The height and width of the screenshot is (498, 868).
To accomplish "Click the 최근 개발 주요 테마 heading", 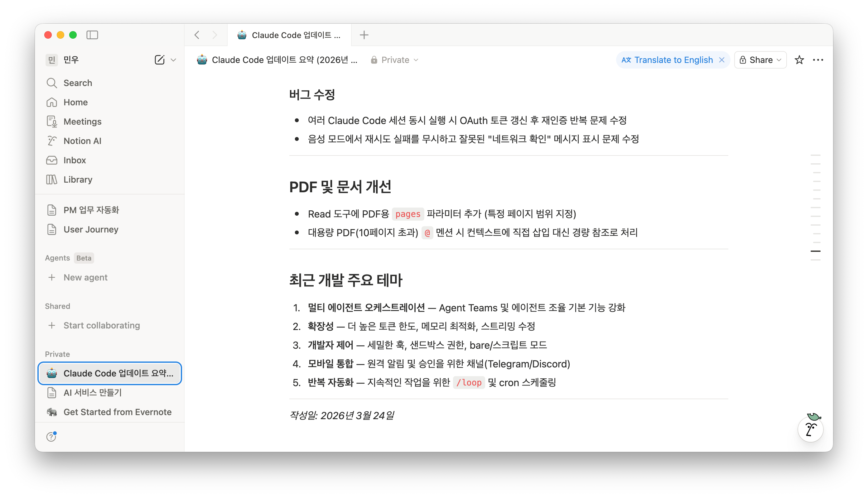I will pos(346,280).
